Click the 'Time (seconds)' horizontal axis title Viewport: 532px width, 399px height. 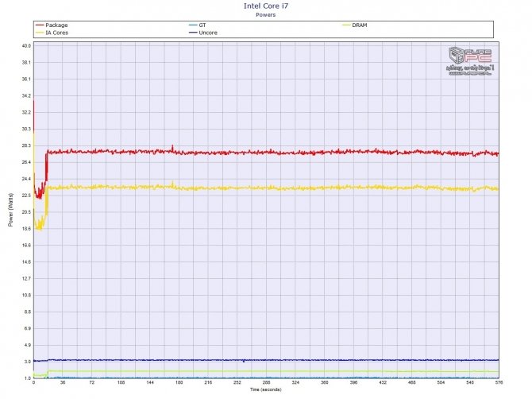266,389
